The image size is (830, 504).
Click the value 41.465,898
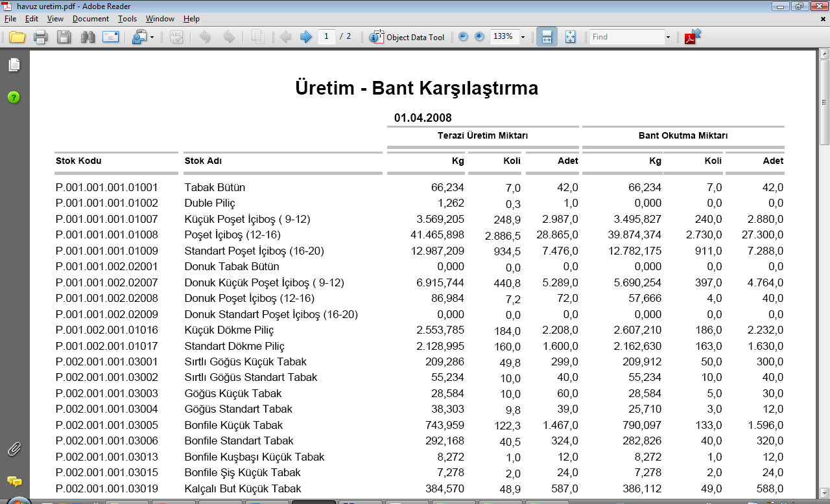click(437, 235)
